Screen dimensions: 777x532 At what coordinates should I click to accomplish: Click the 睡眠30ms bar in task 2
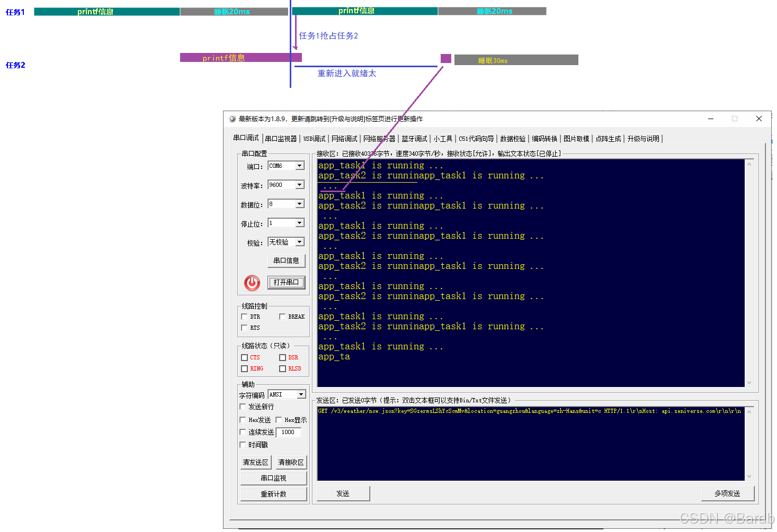[x=516, y=60]
